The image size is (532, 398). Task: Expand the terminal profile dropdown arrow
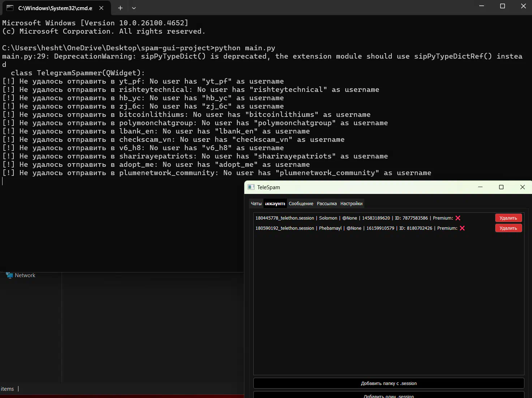click(134, 8)
